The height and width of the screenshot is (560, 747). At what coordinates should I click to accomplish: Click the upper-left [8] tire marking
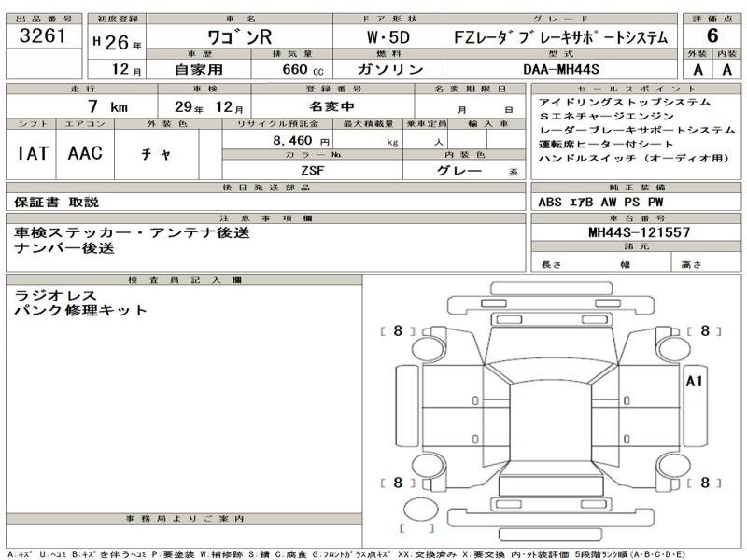(x=398, y=330)
